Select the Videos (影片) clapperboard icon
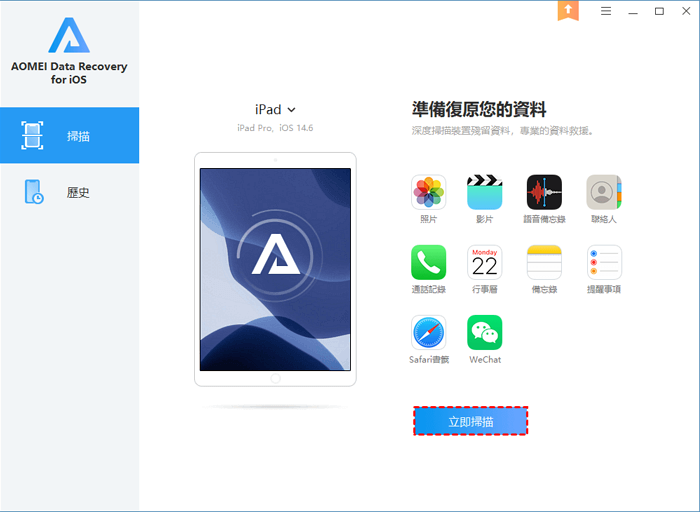The image size is (700, 512). click(484, 192)
